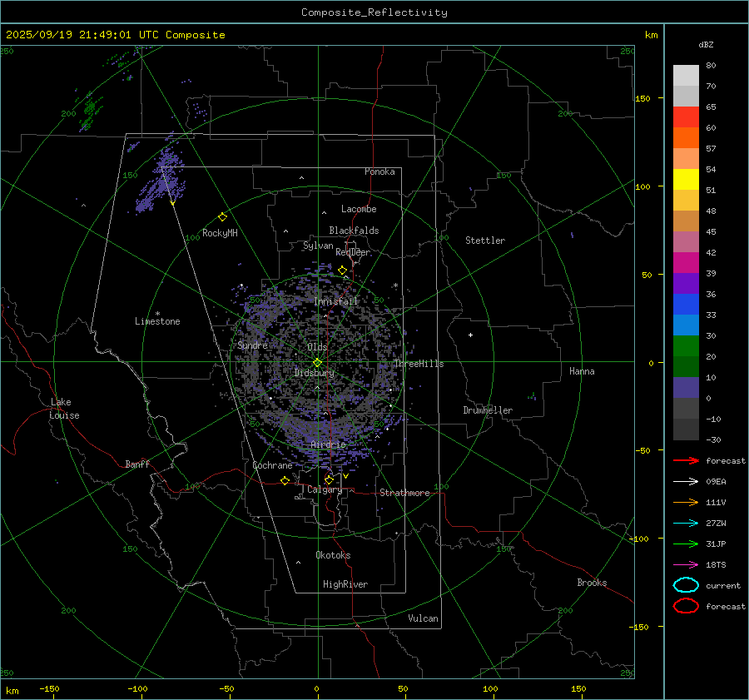
Task: Pick the green 31JP arrow legend entry
Action: [686, 544]
